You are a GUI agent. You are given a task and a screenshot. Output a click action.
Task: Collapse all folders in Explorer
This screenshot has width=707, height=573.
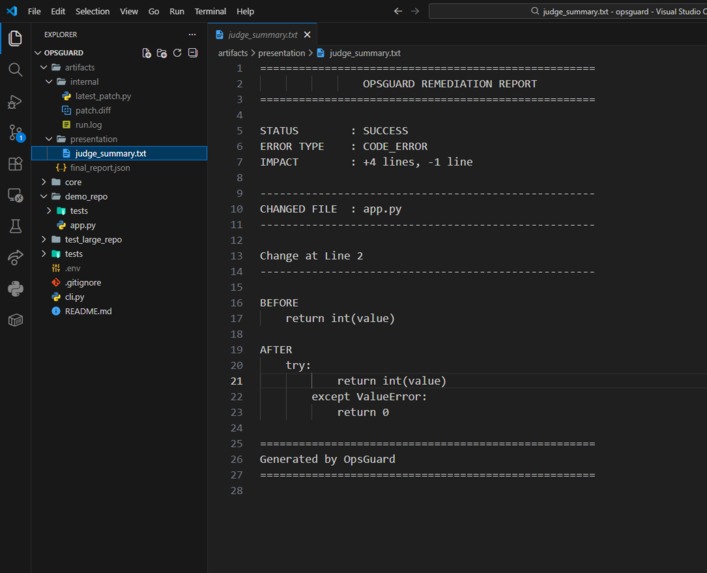[x=193, y=53]
